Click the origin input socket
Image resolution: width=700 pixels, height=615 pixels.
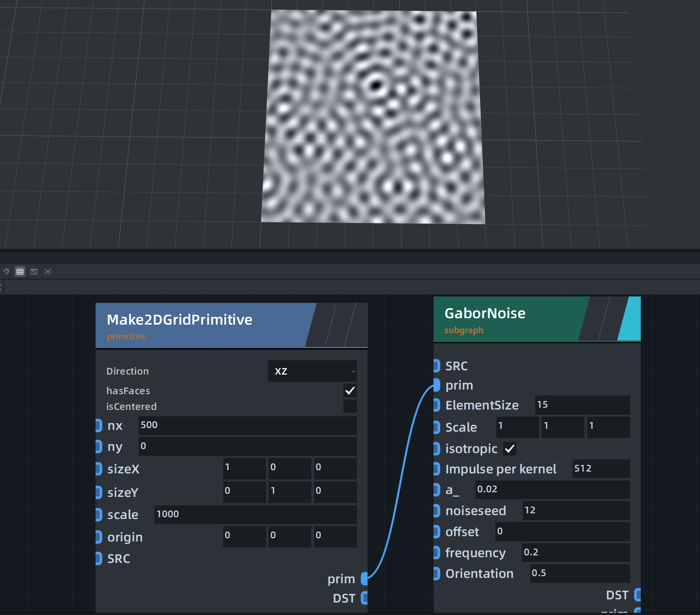99,537
